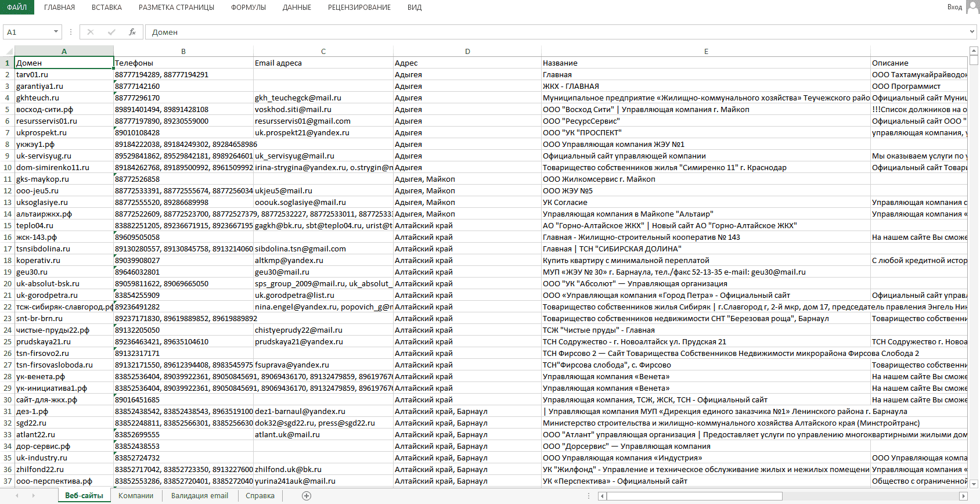Click the Телефоны header cell
The height and width of the screenshot is (504, 980).
pos(183,63)
